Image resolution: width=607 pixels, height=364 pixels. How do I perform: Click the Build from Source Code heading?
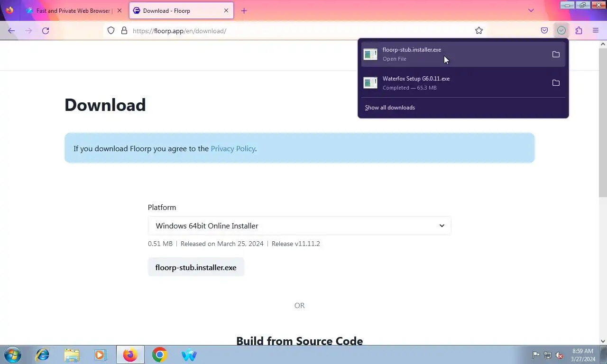(x=300, y=341)
